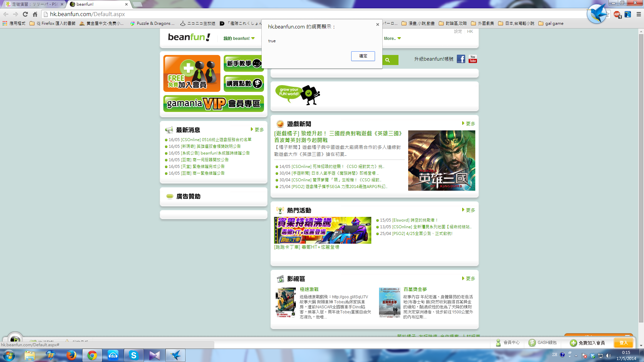Click the browser back arrow
This screenshot has height=362, width=644.
tap(6, 14)
